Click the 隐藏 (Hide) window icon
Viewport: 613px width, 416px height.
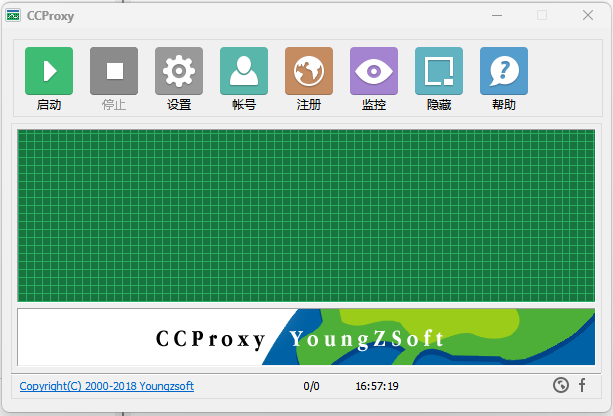[x=439, y=72]
